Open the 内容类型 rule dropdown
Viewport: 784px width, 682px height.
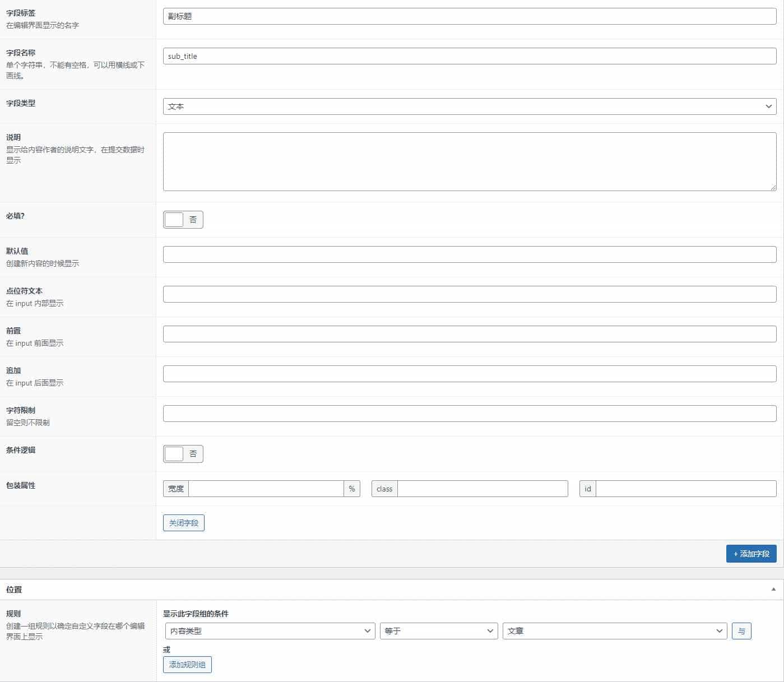pyautogui.click(x=270, y=631)
